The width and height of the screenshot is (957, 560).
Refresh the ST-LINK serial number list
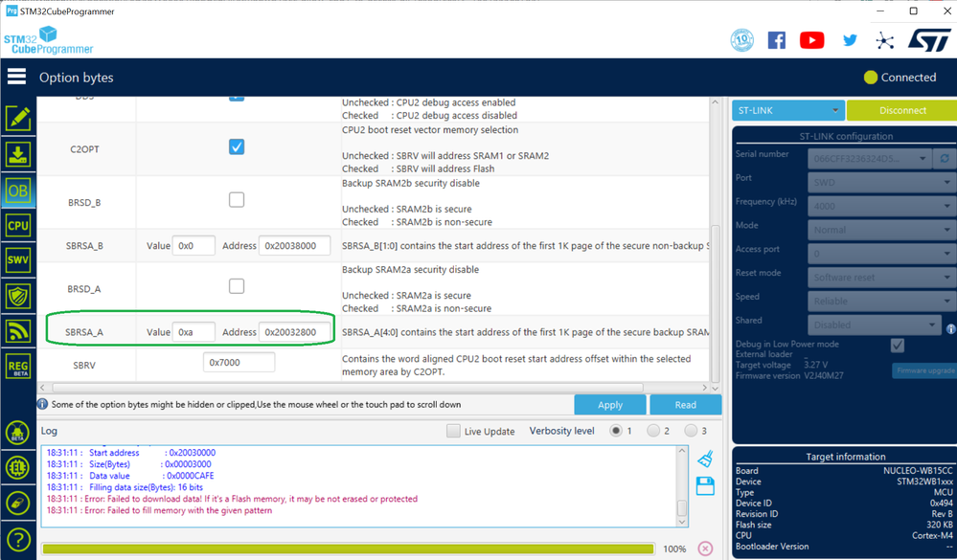(x=945, y=159)
